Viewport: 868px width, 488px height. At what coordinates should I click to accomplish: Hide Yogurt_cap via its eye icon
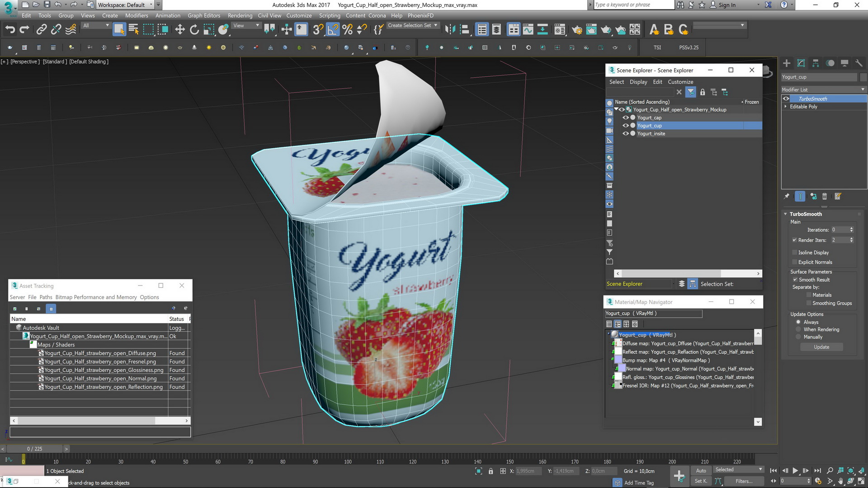[x=626, y=117]
